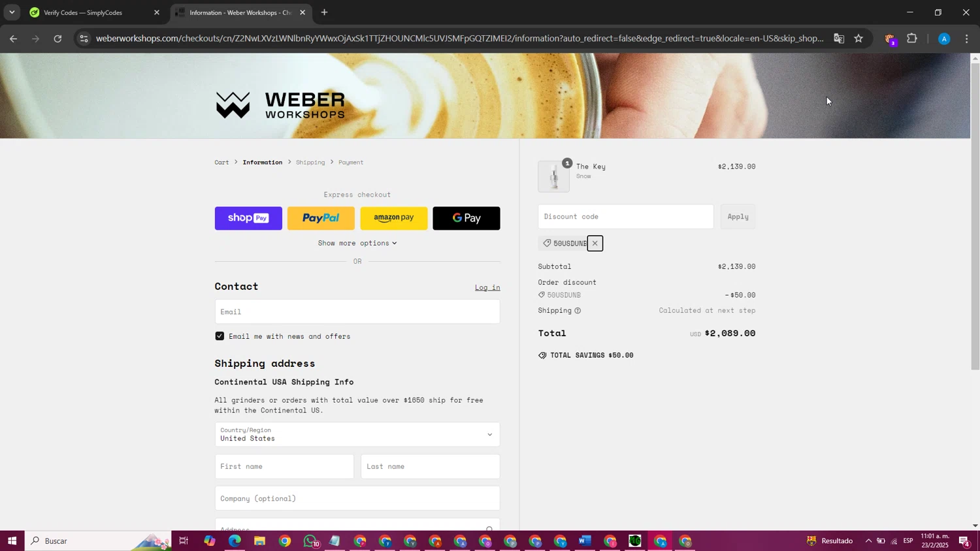Screen dimensions: 980x551
Task: Click The Key product thumbnail
Action: point(554,176)
